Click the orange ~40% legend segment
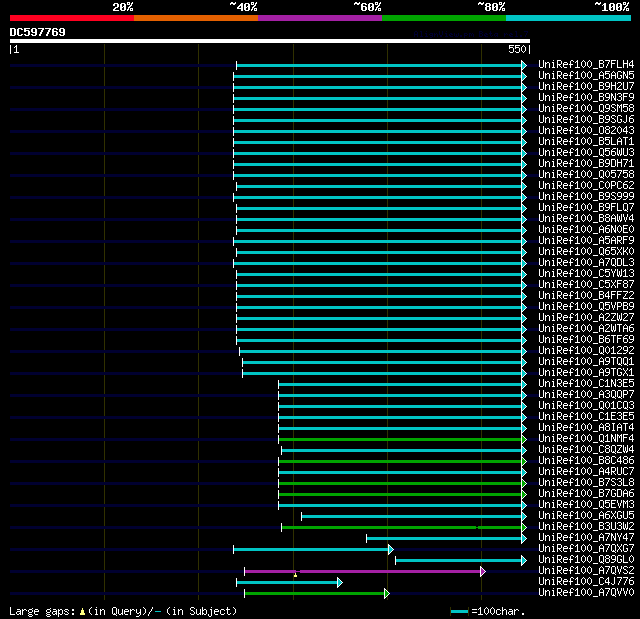The image size is (640, 619). [196, 18]
